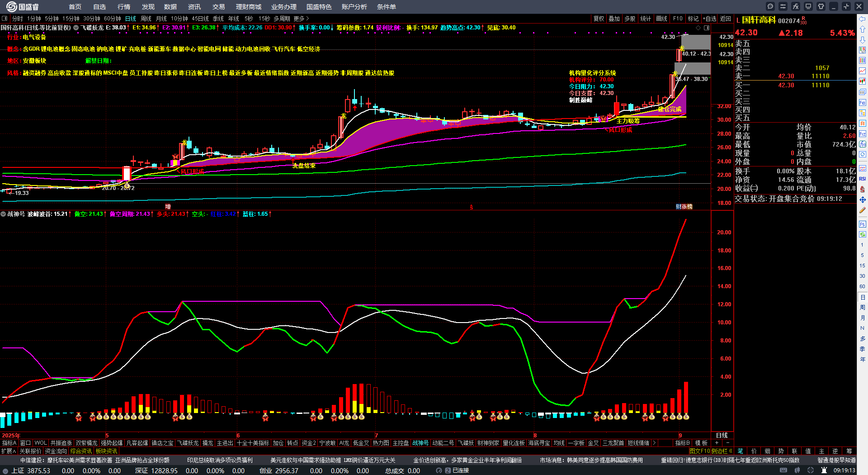
Task: Click the 中信建投 news ticker headline
Action: coord(94,460)
